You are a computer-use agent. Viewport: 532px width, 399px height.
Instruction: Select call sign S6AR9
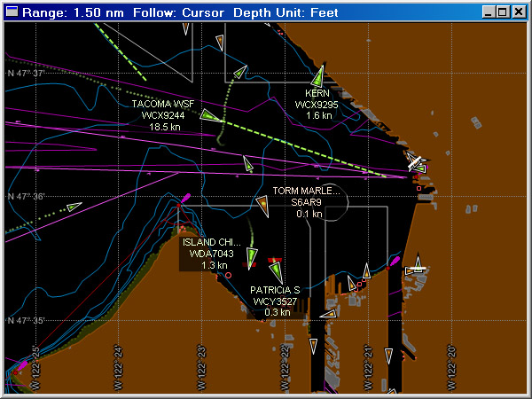[307, 202]
